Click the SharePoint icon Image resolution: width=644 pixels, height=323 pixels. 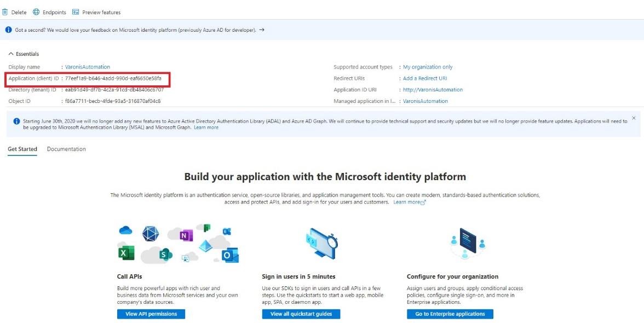click(x=165, y=254)
